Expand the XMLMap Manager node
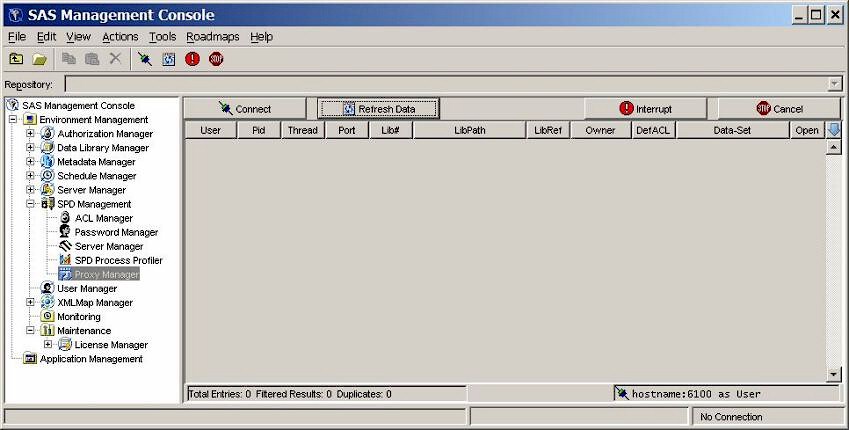This screenshot has height=430, width=849. [x=30, y=302]
